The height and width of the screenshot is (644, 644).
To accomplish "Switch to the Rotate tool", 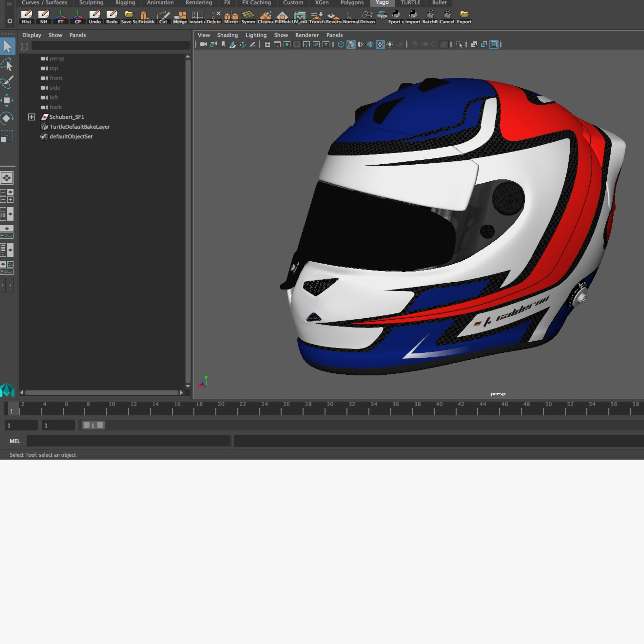I will tap(7, 118).
